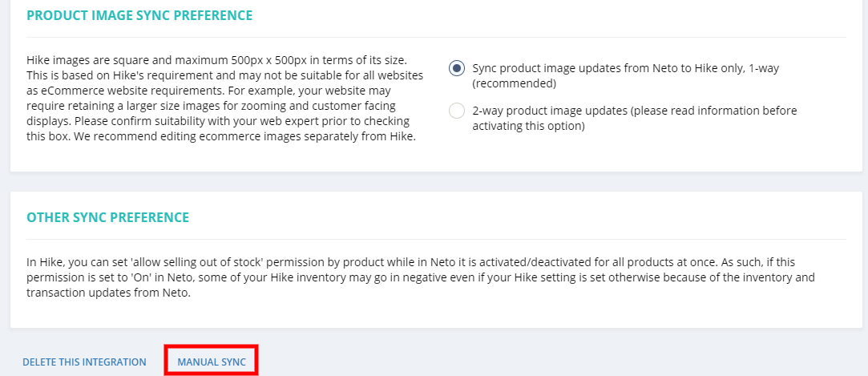Click the 'Hike images are square' description paragraph
The image size is (868, 376).
click(x=225, y=98)
